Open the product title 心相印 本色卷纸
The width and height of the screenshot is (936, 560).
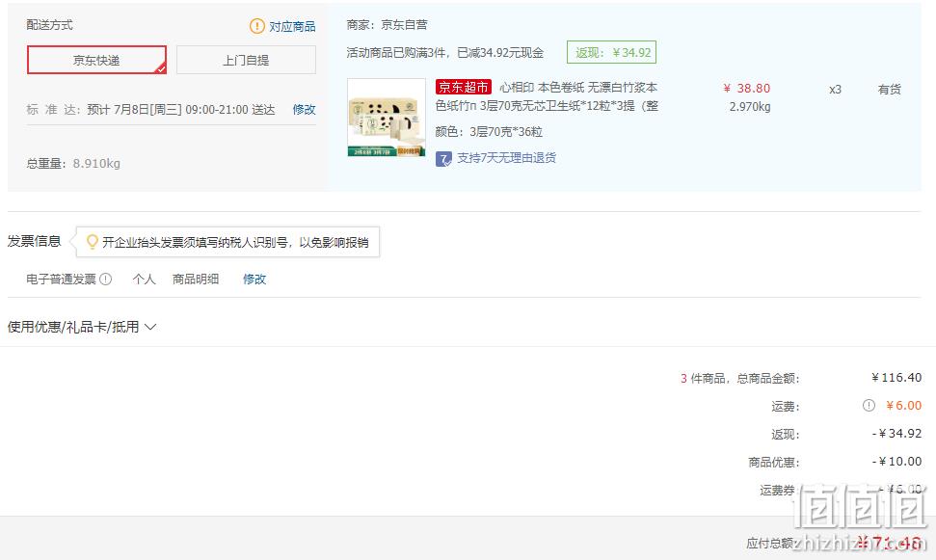(x=547, y=96)
